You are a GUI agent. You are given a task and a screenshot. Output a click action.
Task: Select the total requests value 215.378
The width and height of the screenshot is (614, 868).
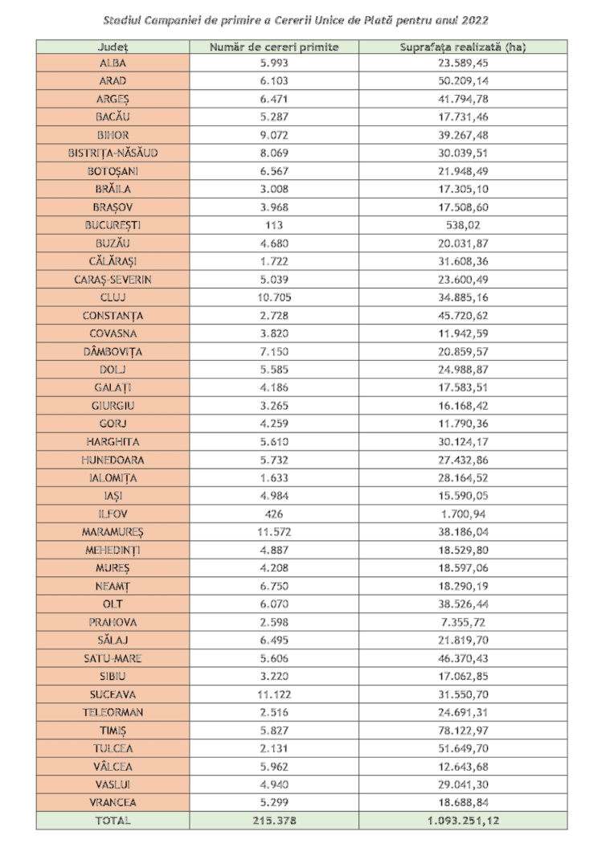tap(274, 821)
